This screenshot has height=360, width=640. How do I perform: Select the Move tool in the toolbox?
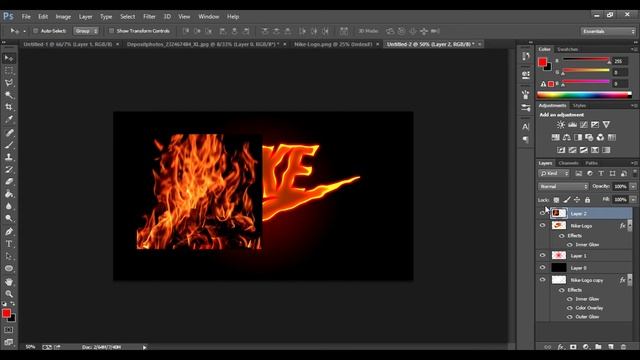9,58
